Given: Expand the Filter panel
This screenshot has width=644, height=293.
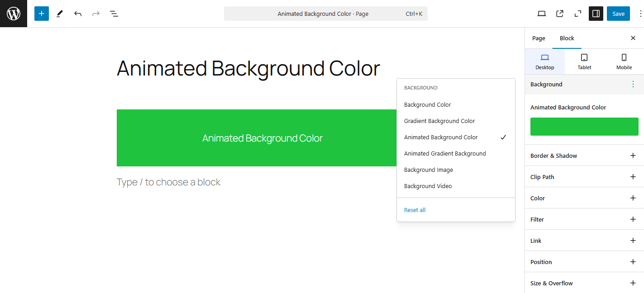Looking at the screenshot, I should pos(584,219).
